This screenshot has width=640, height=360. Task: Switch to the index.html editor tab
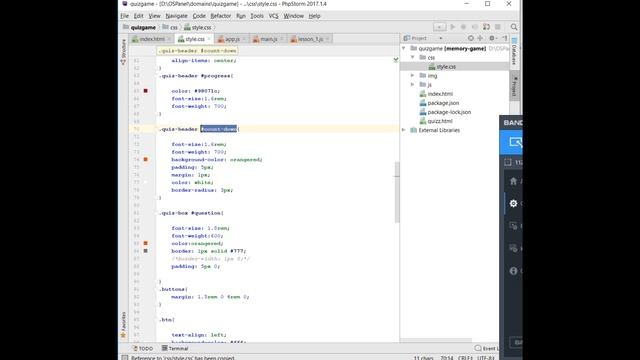point(151,39)
